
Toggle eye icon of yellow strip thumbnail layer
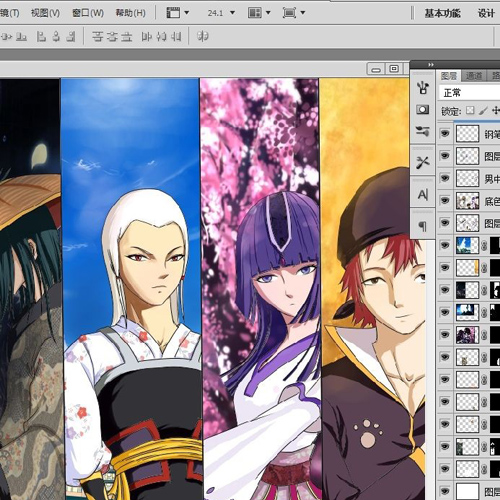[x=445, y=268]
